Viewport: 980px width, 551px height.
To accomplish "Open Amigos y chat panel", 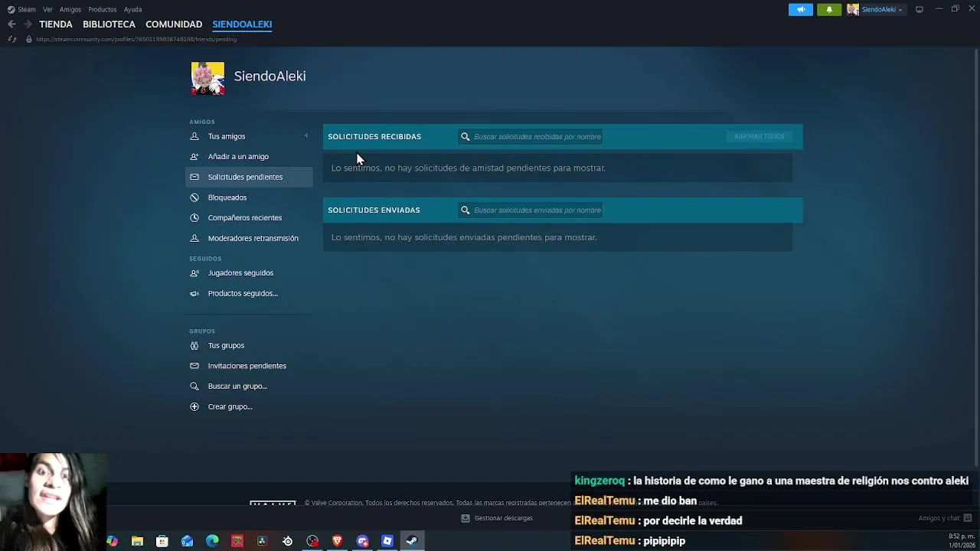I will tap(945, 518).
